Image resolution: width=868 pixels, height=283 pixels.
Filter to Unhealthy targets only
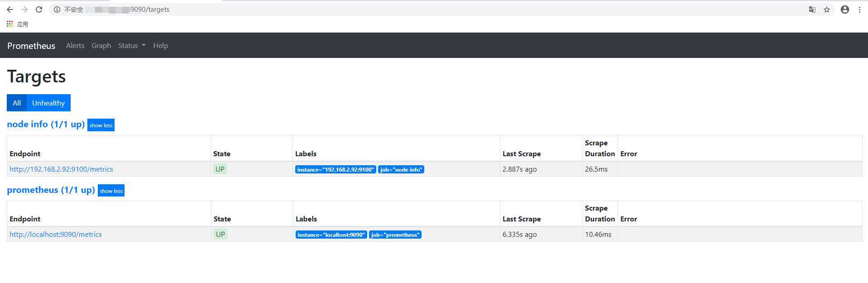coord(48,103)
